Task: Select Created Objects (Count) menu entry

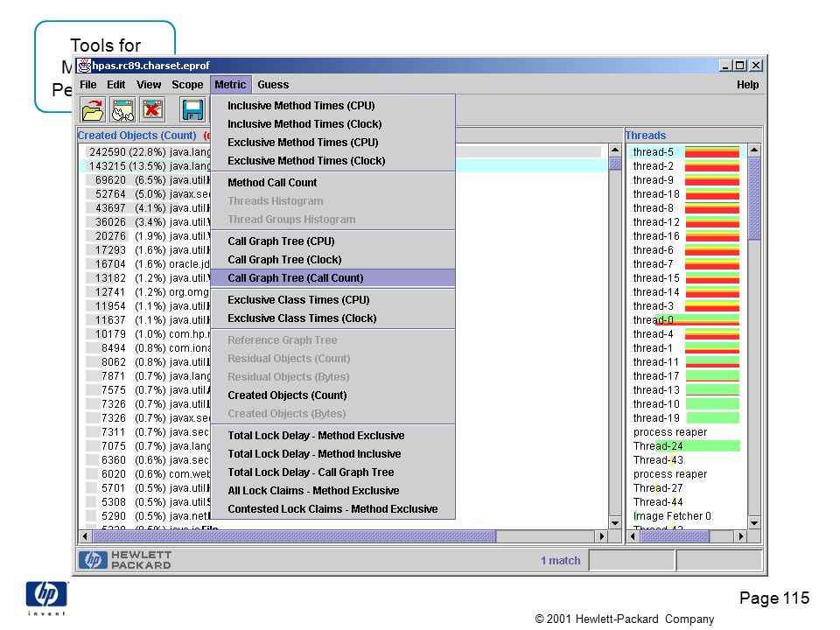Action: click(x=332, y=395)
